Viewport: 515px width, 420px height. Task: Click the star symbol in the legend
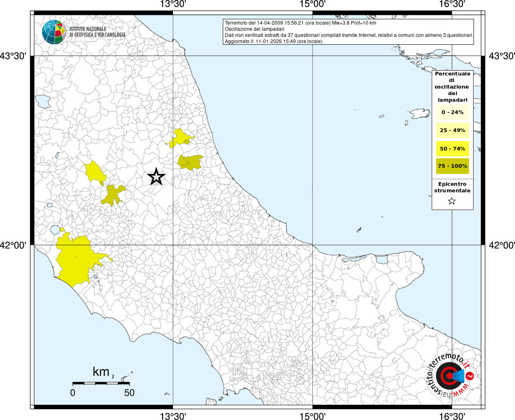tap(452, 201)
